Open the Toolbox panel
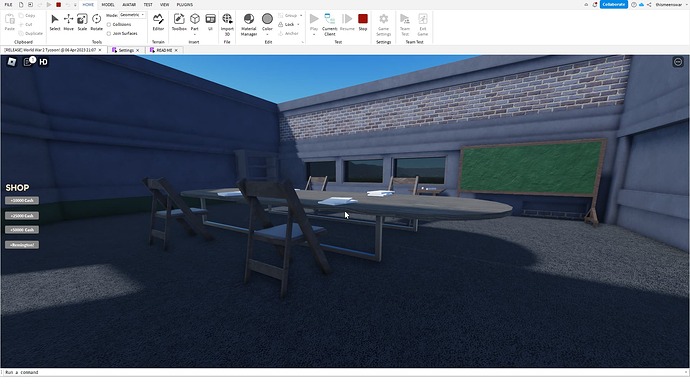 (179, 22)
